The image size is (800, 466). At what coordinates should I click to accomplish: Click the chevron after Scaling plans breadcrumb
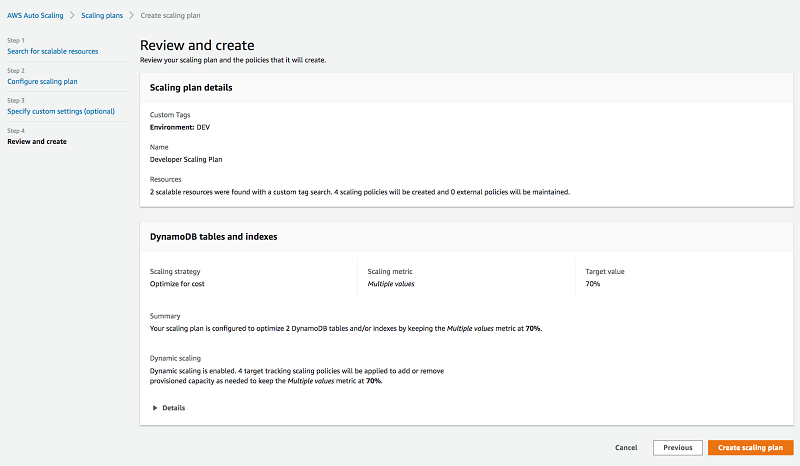click(x=132, y=15)
